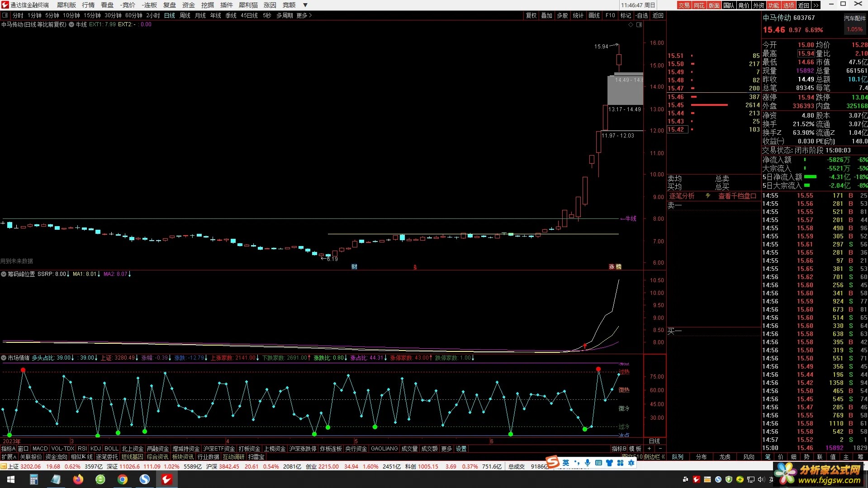
Task: Click the 复权 toolbar button
Action: [x=531, y=15]
